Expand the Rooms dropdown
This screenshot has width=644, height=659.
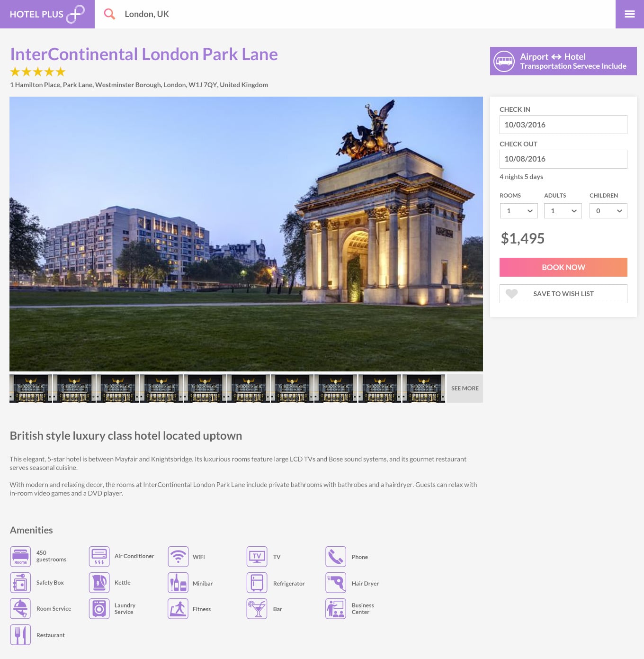519,211
